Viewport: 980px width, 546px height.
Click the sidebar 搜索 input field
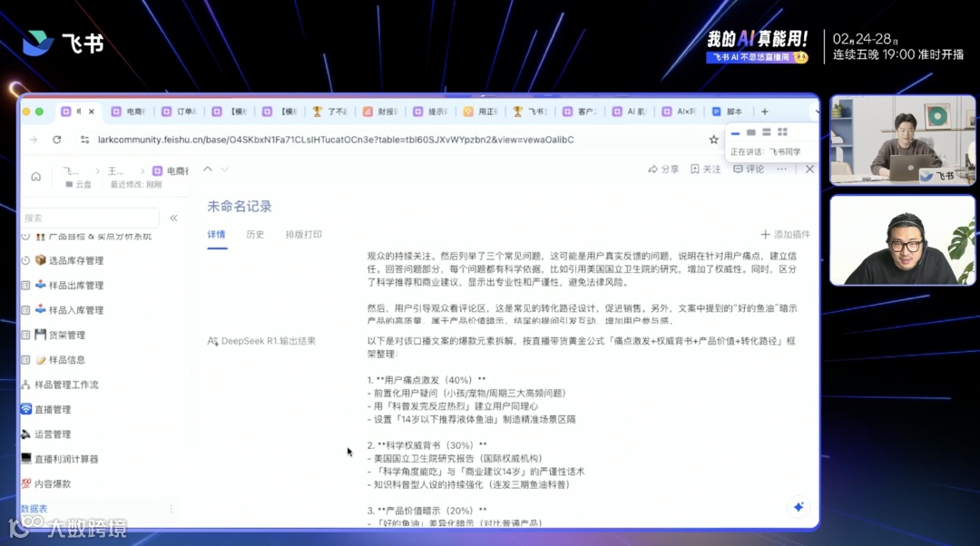point(90,218)
